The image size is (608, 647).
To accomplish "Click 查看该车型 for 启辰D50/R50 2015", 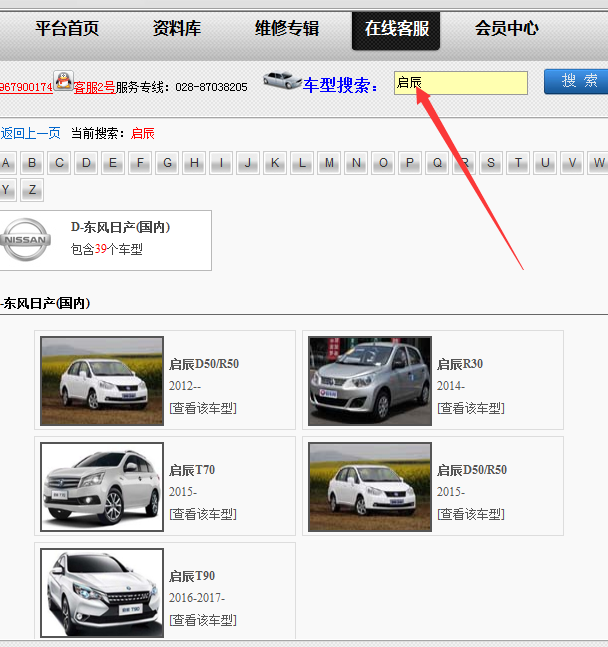I will (471, 514).
